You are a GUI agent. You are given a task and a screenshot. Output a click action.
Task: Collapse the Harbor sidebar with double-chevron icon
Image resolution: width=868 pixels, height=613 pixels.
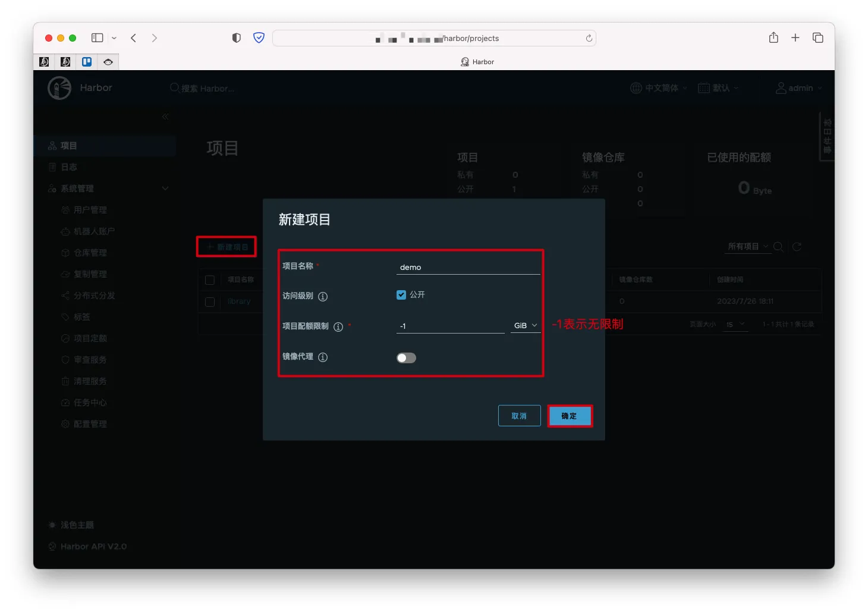(x=165, y=117)
